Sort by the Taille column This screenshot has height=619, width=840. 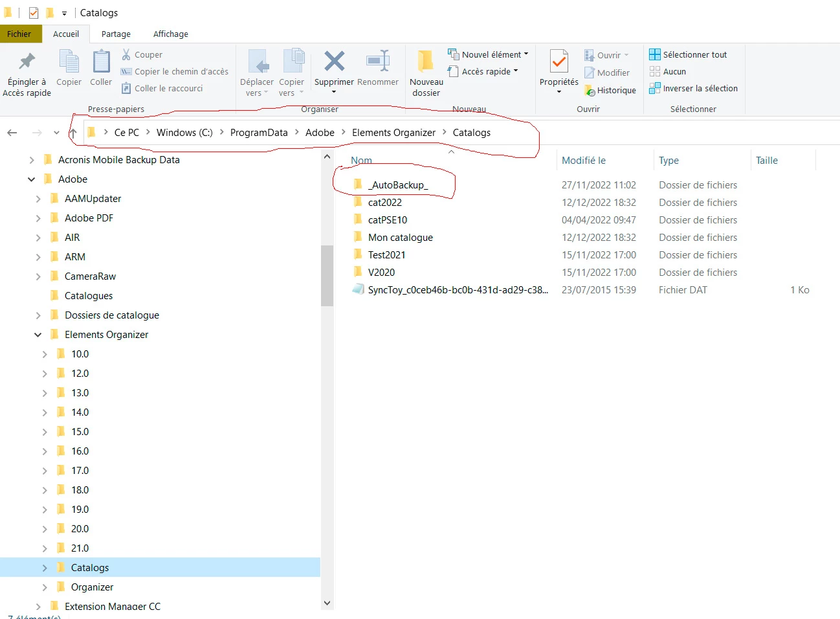pos(767,161)
